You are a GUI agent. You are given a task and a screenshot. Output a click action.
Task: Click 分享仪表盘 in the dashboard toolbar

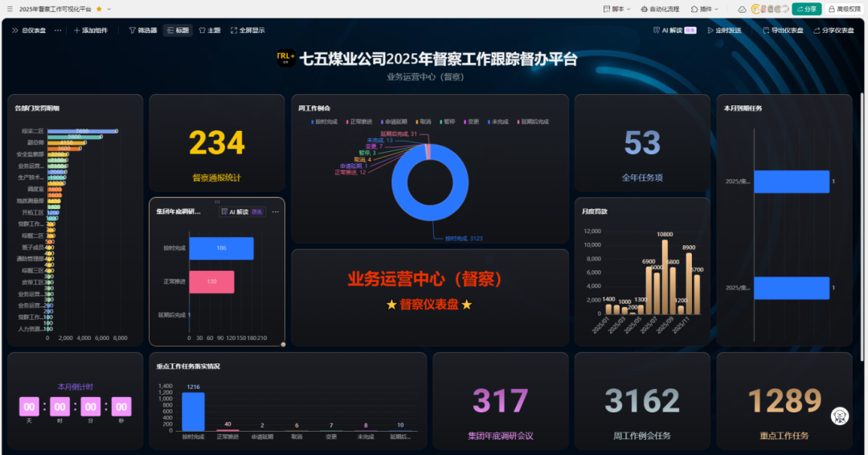[833, 31]
